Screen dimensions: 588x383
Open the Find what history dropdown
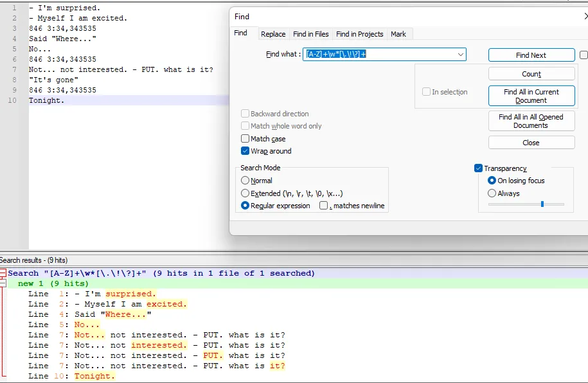tap(461, 55)
